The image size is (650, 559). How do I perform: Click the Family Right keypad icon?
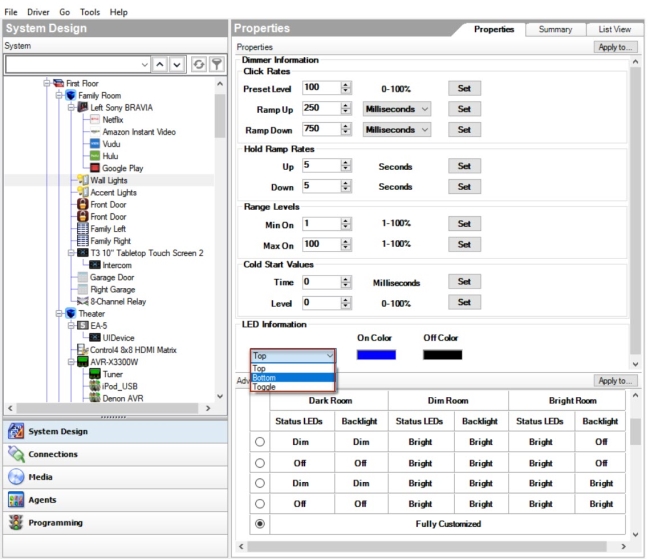point(83,241)
